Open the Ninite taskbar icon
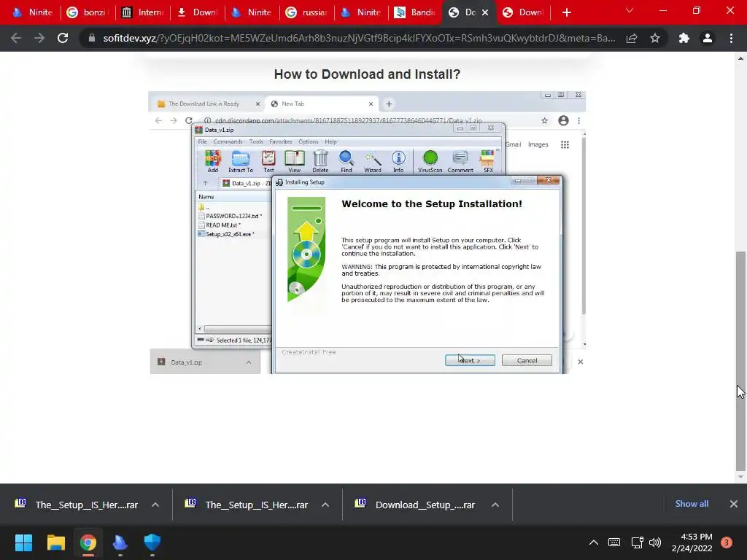 pyautogui.click(x=120, y=542)
